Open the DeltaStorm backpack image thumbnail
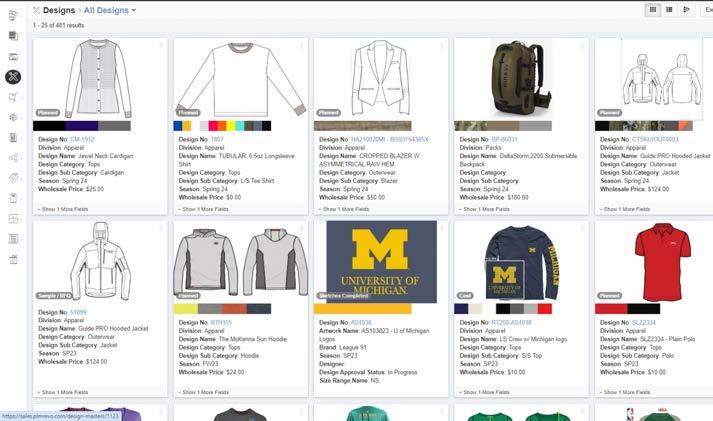 pyautogui.click(x=519, y=78)
